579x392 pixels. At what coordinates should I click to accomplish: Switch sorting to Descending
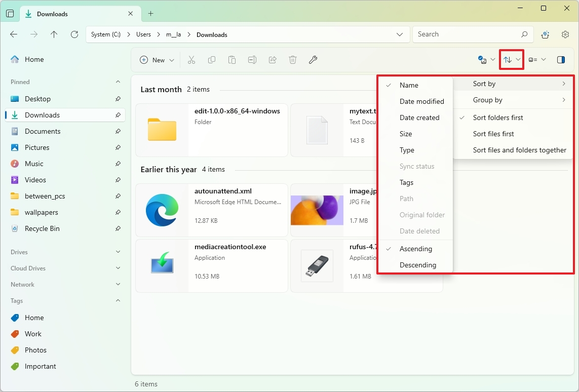(418, 265)
